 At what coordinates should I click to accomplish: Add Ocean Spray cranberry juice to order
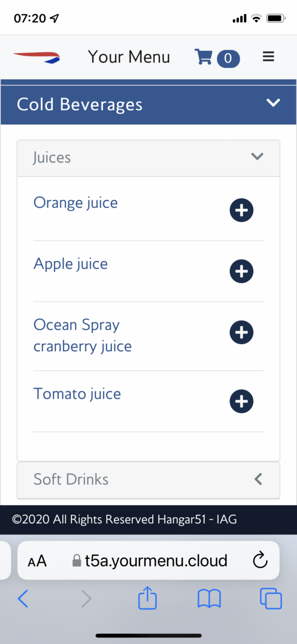click(242, 333)
